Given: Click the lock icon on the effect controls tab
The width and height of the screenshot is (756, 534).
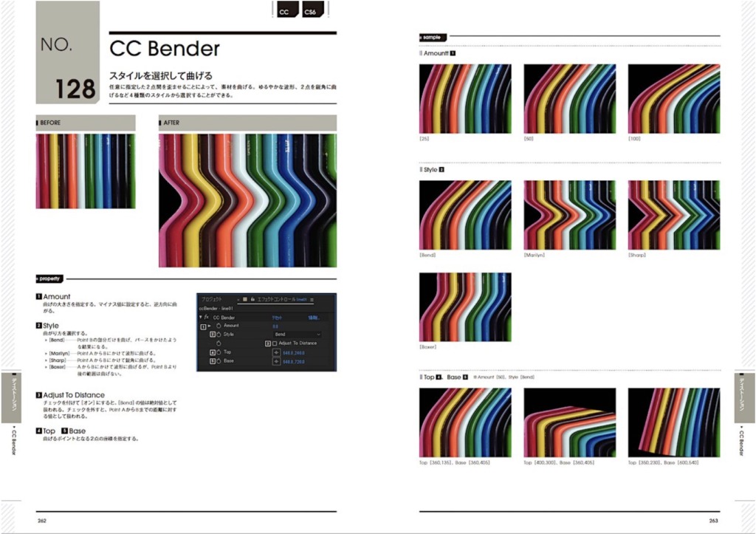Looking at the screenshot, I should tap(252, 300).
